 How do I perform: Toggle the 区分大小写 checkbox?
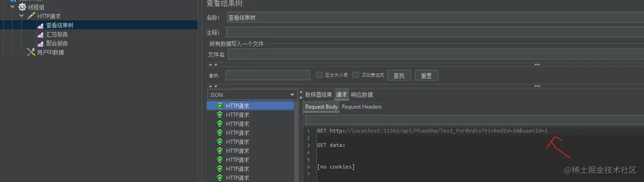(319, 75)
